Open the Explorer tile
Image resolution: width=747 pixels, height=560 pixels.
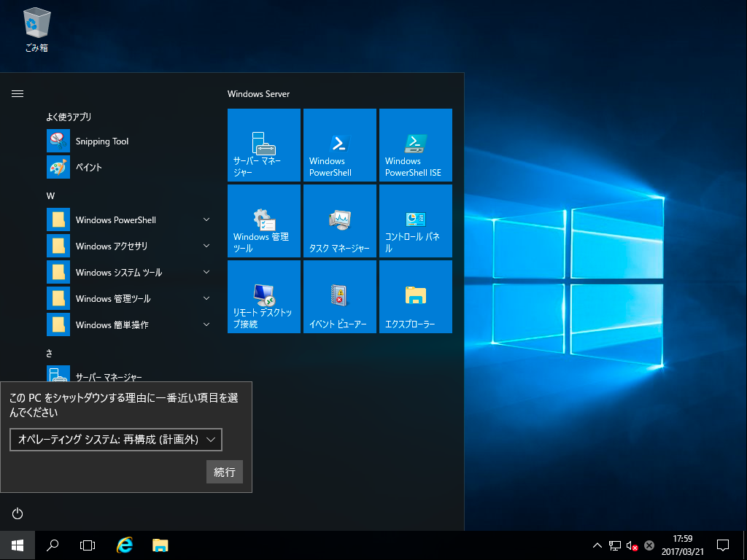(x=416, y=297)
